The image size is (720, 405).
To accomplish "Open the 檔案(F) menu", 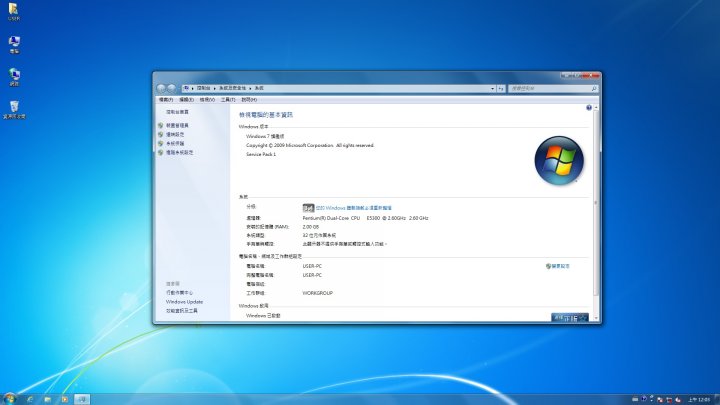I will tap(166, 100).
